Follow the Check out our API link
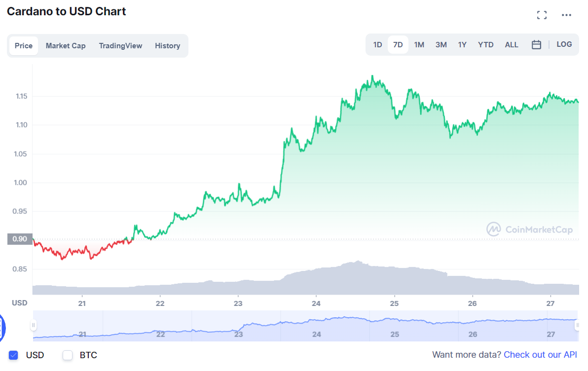 pos(540,355)
